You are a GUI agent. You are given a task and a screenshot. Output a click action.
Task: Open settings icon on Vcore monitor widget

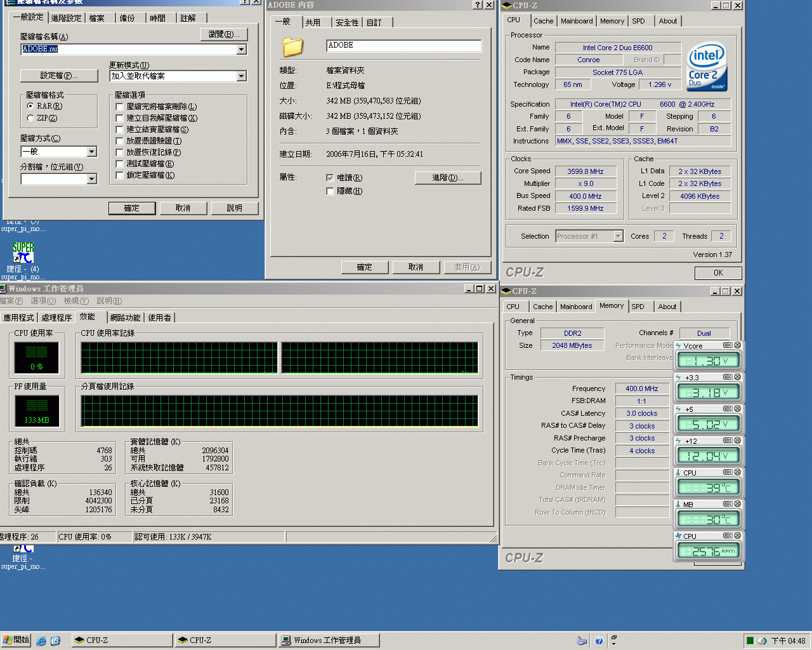[728, 345]
